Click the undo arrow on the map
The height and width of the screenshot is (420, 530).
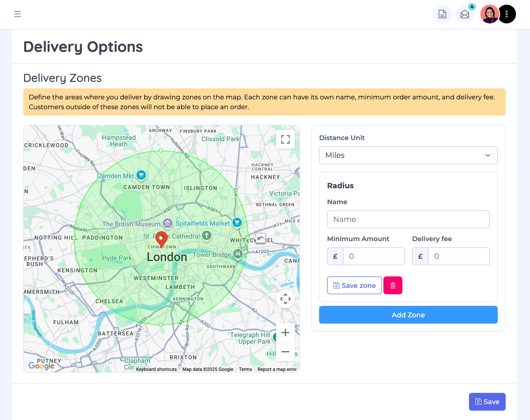click(x=261, y=238)
